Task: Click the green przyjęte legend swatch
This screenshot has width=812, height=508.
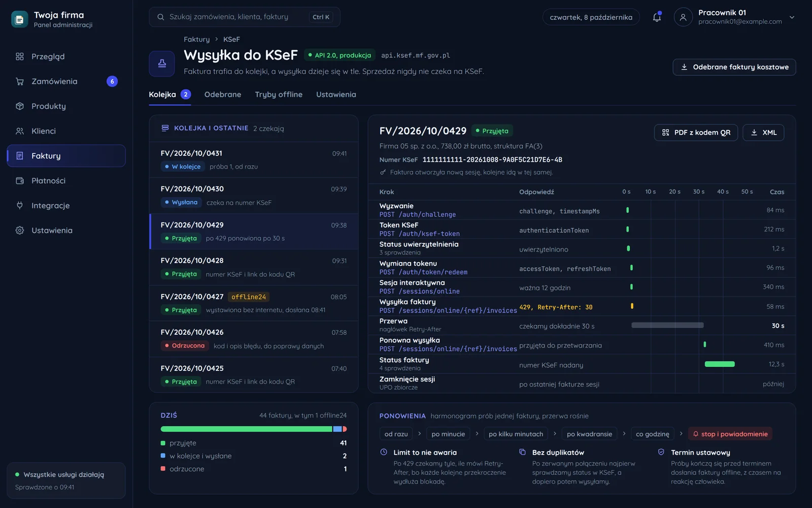Action: pos(163,443)
